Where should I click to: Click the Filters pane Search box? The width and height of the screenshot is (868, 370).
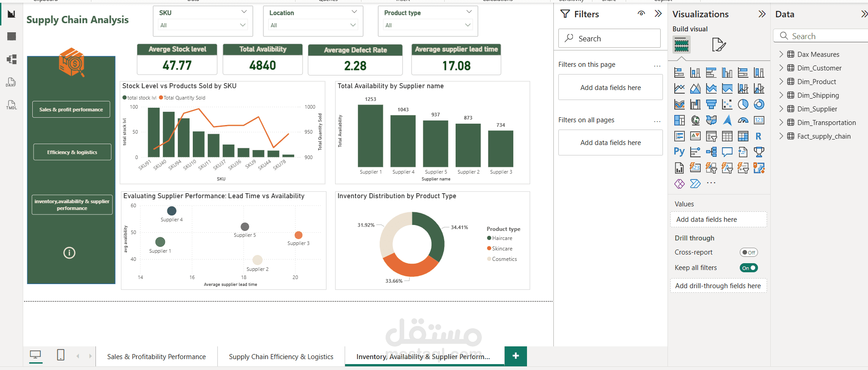click(609, 38)
